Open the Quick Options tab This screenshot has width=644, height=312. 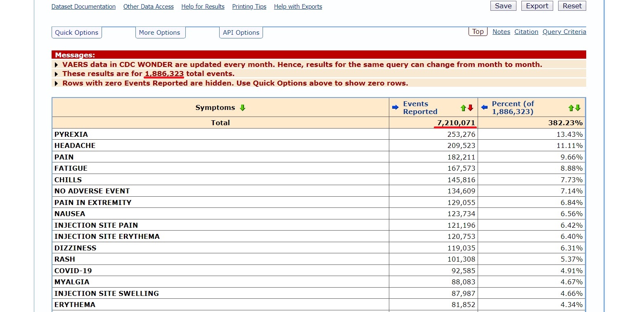[x=77, y=33]
